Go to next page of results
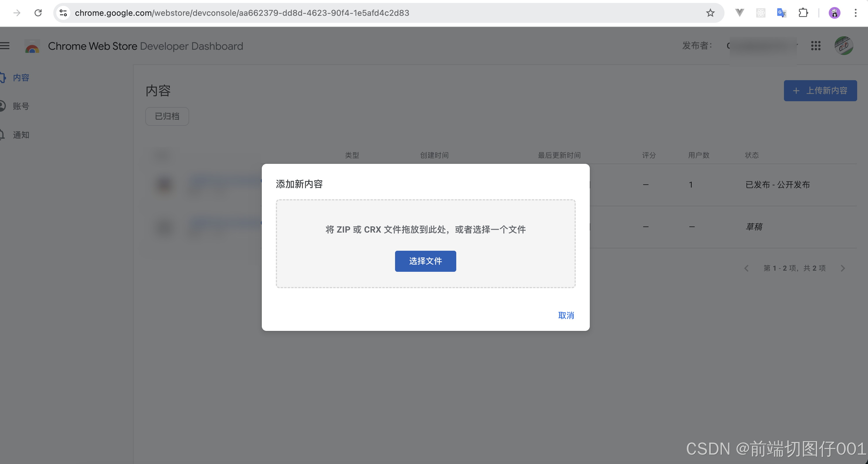The image size is (868, 464). pos(843,268)
